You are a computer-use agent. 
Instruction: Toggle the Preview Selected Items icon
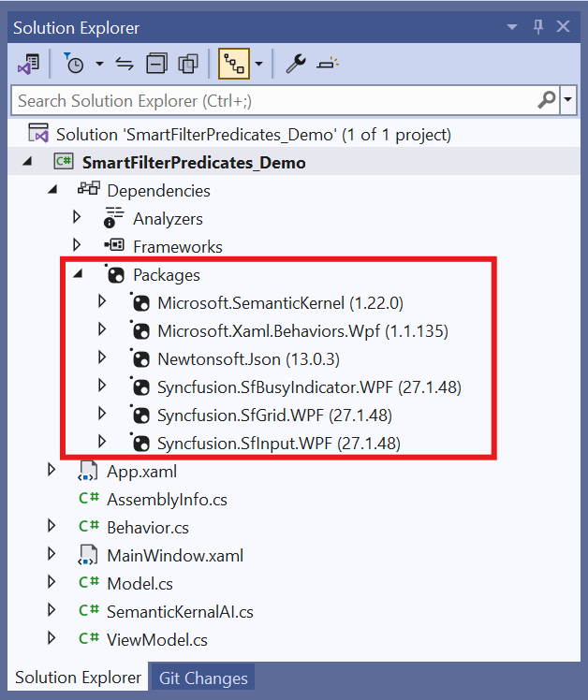click(x=328, y=64)
